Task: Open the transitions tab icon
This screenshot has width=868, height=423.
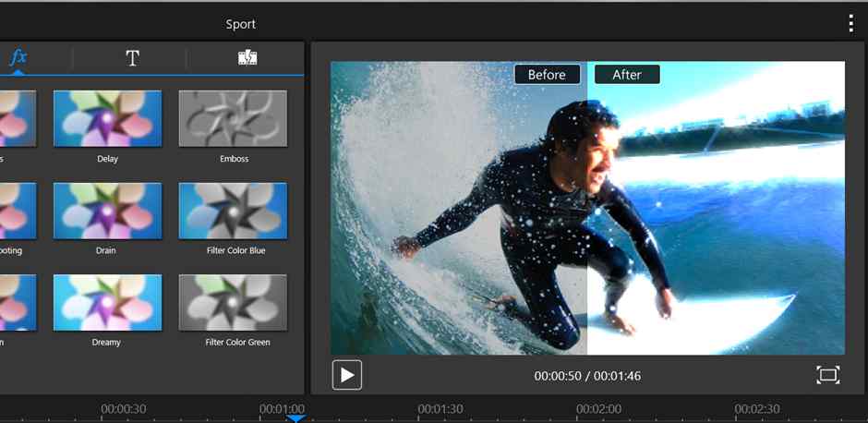Action: 247,58
